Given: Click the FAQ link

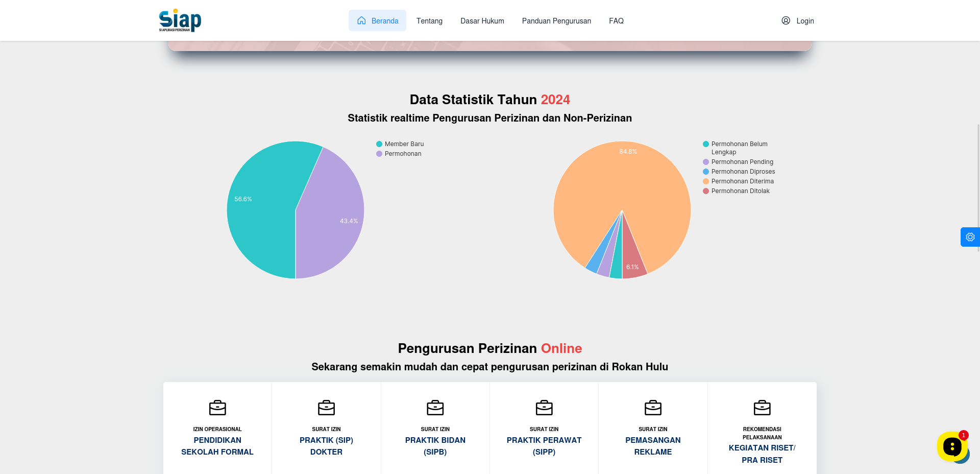Looking at the screenshot, I should pos(616,21).
